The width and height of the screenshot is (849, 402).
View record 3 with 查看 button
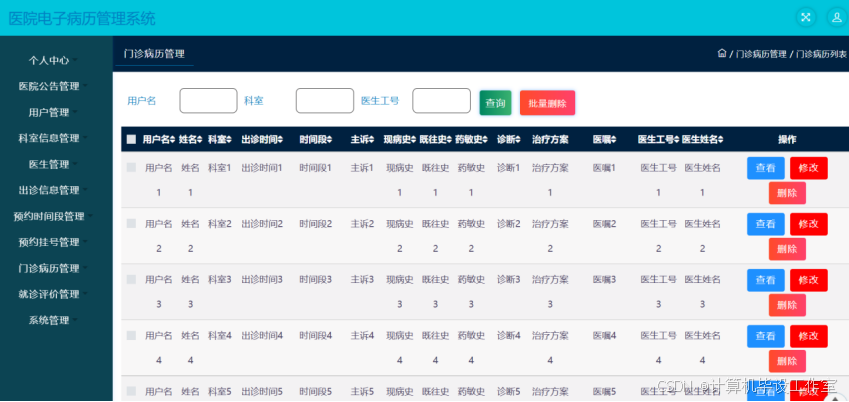[x=766, y=280]
